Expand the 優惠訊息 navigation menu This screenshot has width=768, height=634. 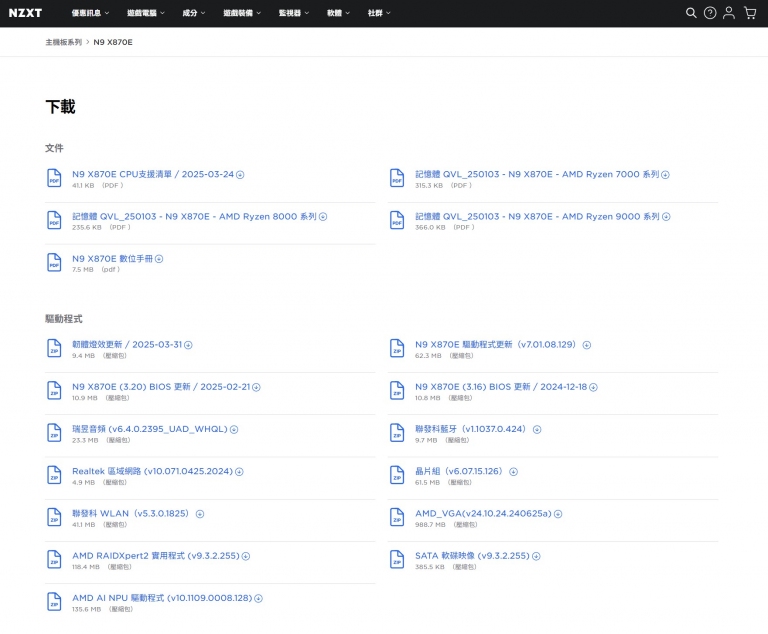pos(90,13)
